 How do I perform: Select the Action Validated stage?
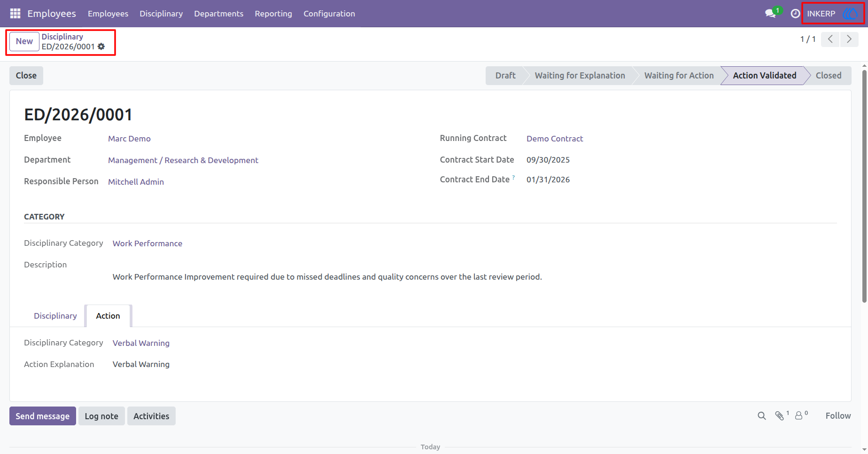(765, 76)
